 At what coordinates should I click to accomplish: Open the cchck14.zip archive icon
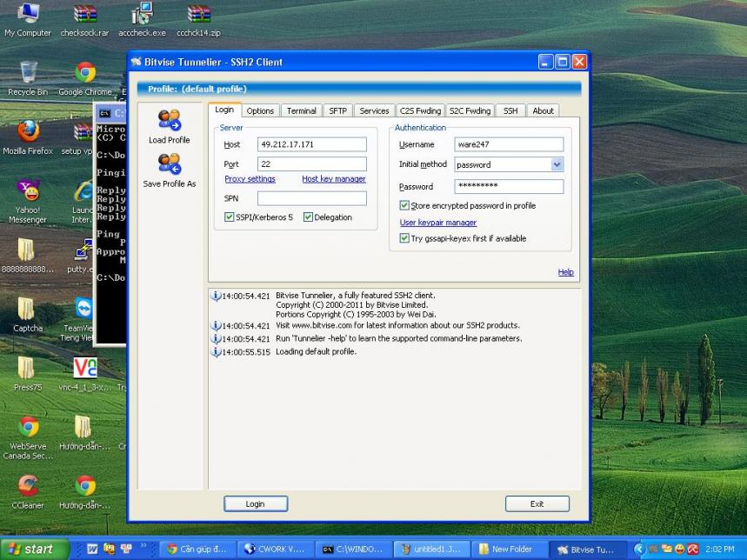point(199,15)
